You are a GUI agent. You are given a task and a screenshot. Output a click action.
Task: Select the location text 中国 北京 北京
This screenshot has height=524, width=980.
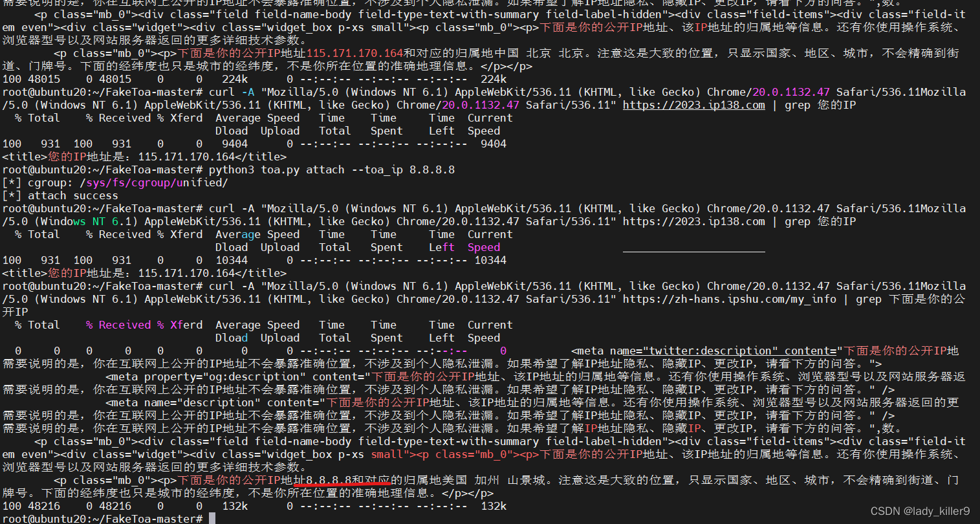539,53
